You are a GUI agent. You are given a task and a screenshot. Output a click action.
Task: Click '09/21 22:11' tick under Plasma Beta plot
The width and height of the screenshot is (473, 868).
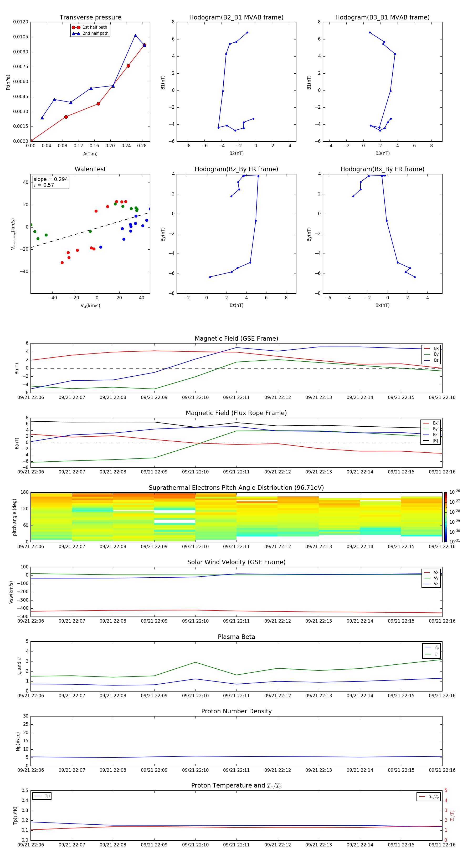[236, 696]
